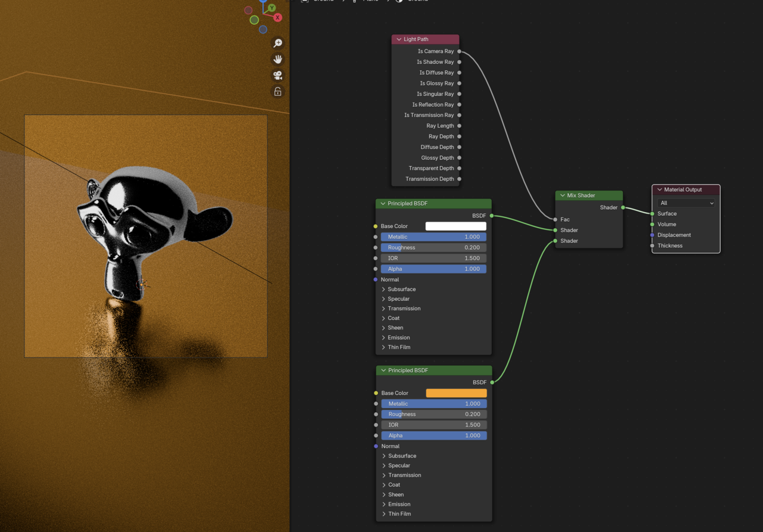Click Alpha slider in orange Principled BSDF
Screen dimensions: 763x532
click(434, 436)
